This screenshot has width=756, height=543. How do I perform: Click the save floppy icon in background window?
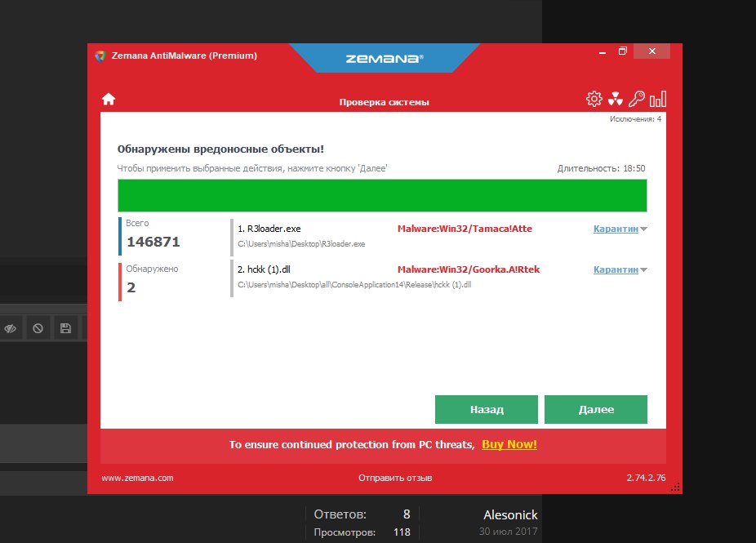(x=65, y=328)
